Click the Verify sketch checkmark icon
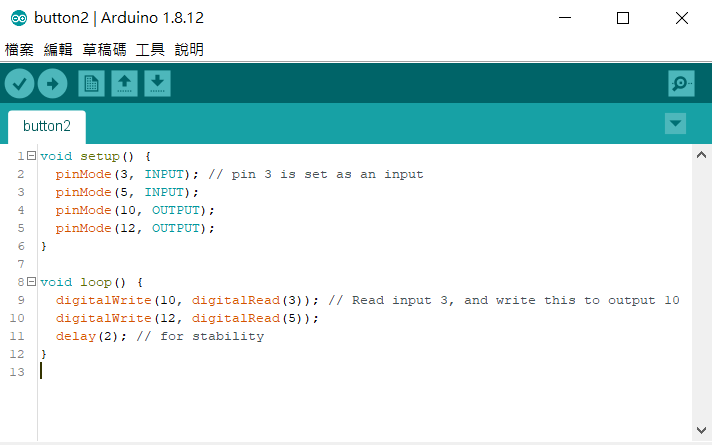The image size is (712, 445). [x=20, y=84]
